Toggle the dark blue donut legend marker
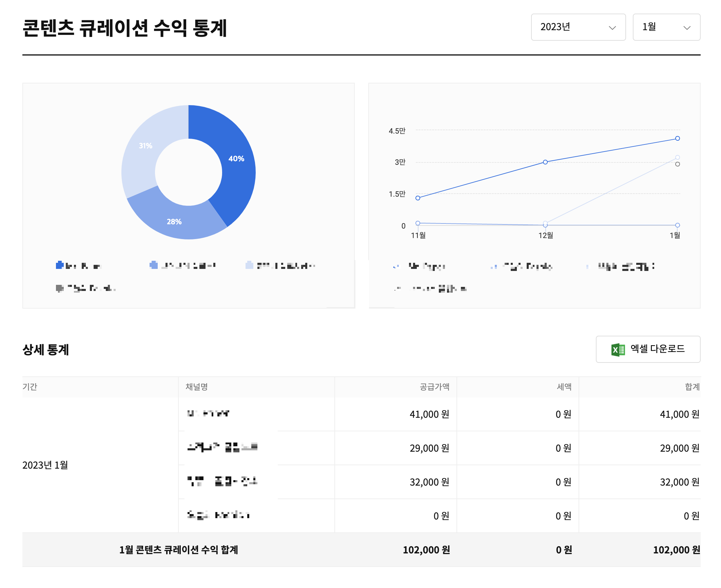Screen dimensions: 721x588 (x=60, y=265)
